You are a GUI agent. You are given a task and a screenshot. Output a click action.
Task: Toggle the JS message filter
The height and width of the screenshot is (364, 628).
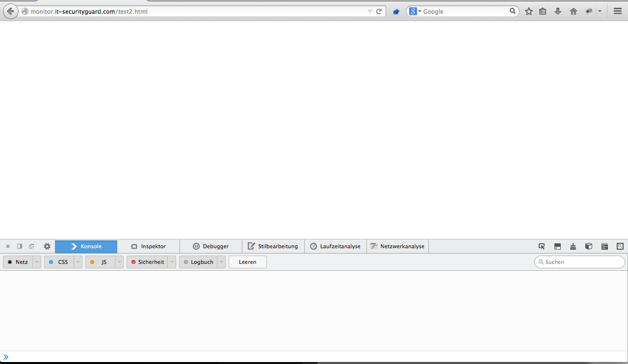coord(100,262)
